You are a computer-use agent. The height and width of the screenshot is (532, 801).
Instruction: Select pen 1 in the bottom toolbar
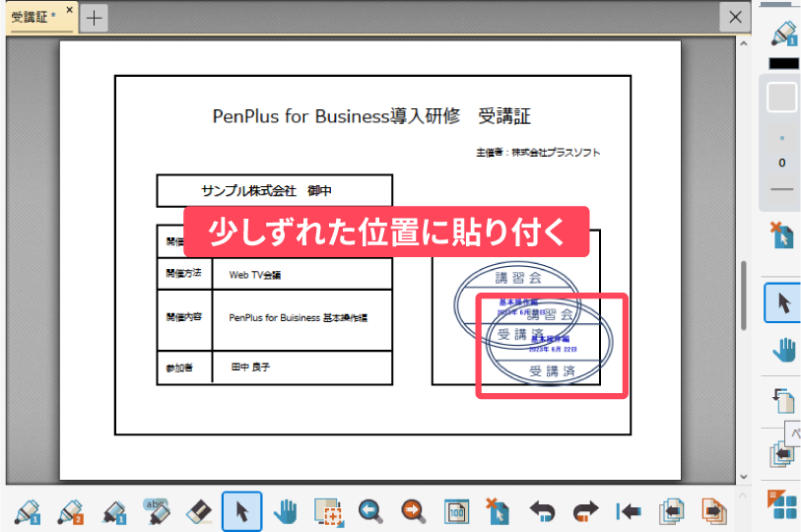[x=28, y=511]
